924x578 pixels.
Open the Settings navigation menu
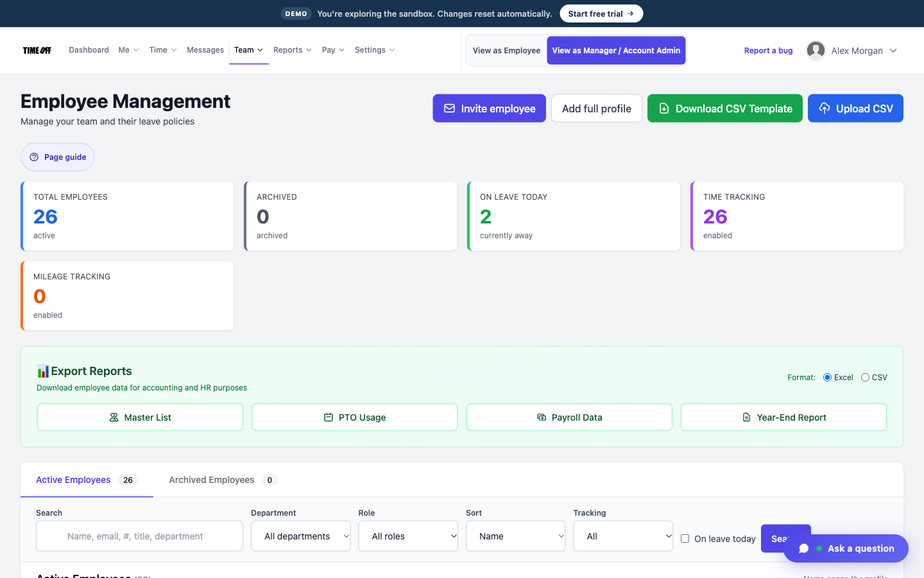[375, 50]
